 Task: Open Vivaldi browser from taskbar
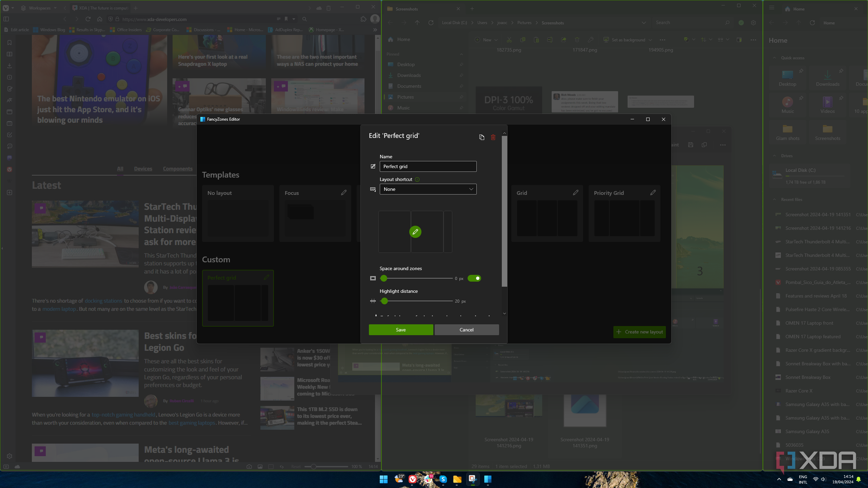pyautogui.click(x=413, y=479)
